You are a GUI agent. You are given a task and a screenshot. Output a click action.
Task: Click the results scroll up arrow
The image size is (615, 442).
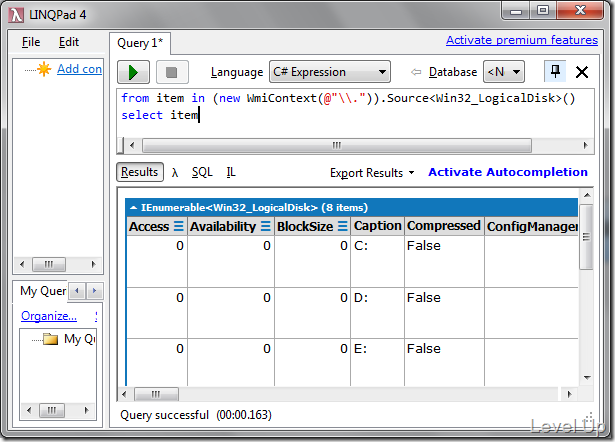[587, 195]
